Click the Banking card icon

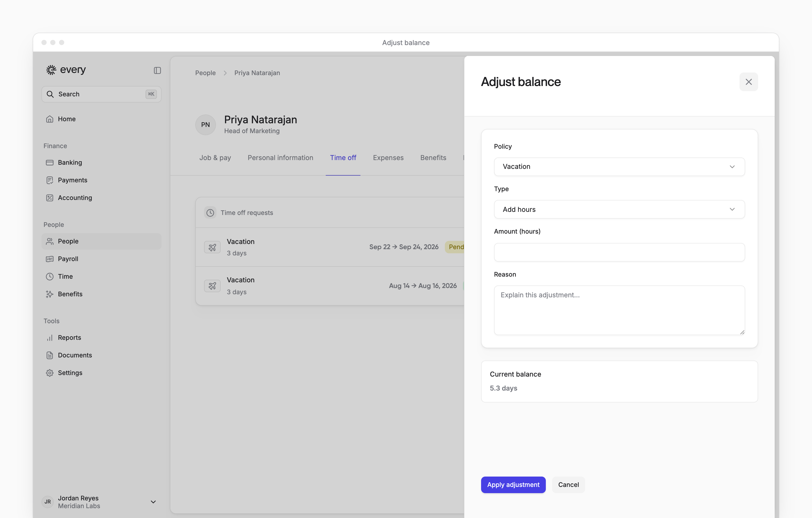pos(49,163)
